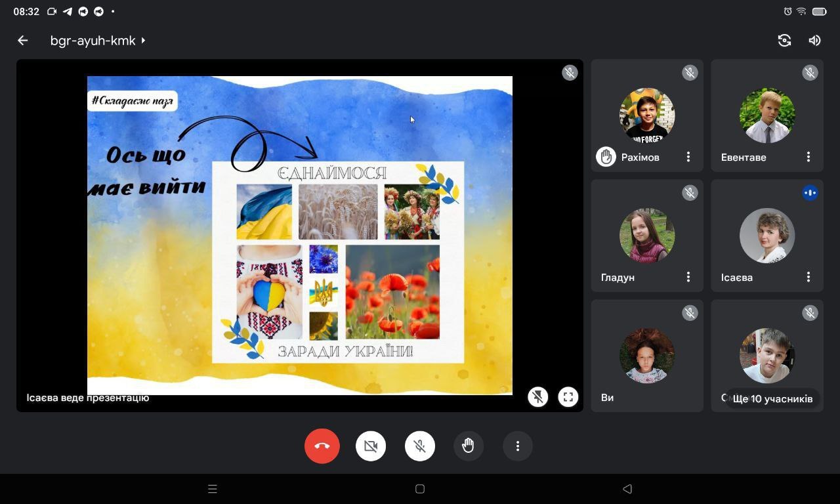
Task: Toggle the camera on or off
Action: (371, 446)
